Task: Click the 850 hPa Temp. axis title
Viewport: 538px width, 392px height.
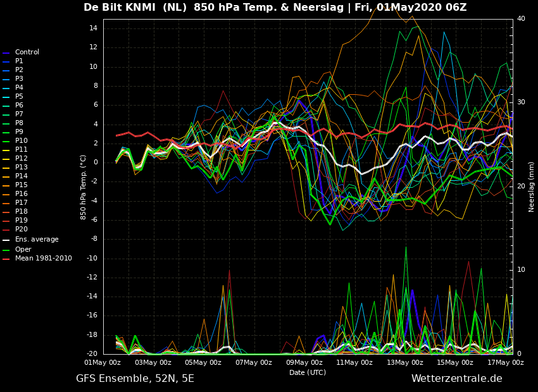Action: [83, 187]
